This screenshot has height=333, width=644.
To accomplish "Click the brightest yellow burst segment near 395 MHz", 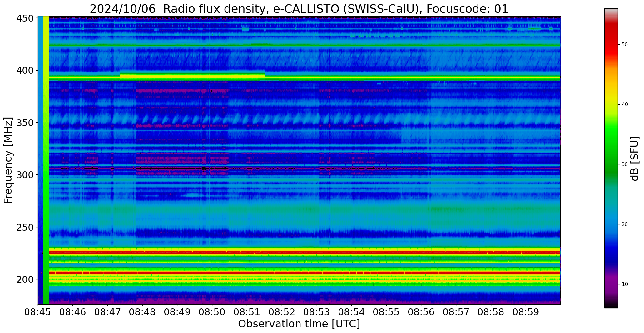I will click(192, 76).
